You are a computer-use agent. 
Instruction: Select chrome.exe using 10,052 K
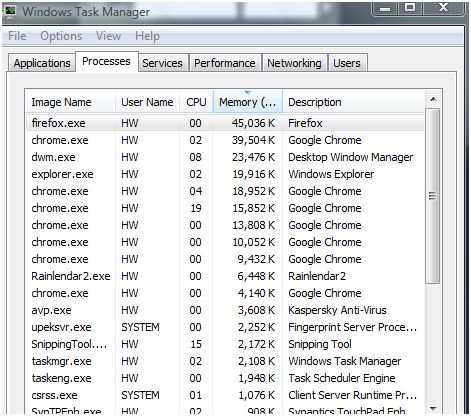pyautogui.click(x=225, y=242)
